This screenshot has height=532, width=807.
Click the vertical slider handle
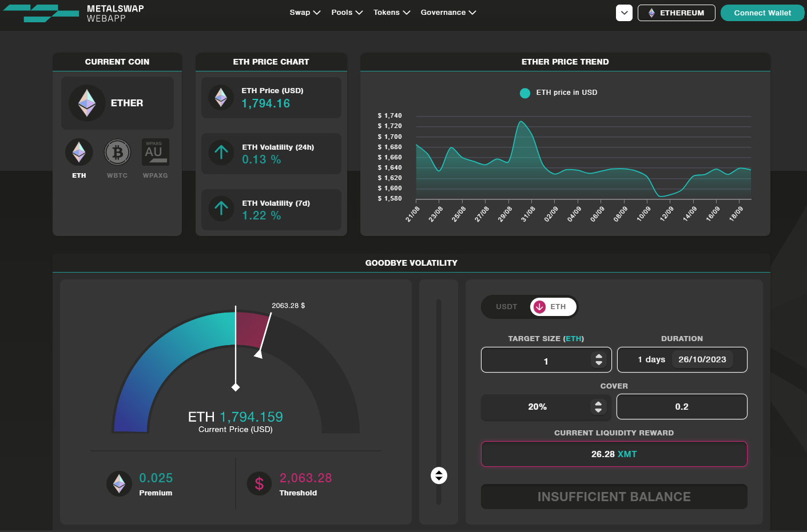(439, 475)
